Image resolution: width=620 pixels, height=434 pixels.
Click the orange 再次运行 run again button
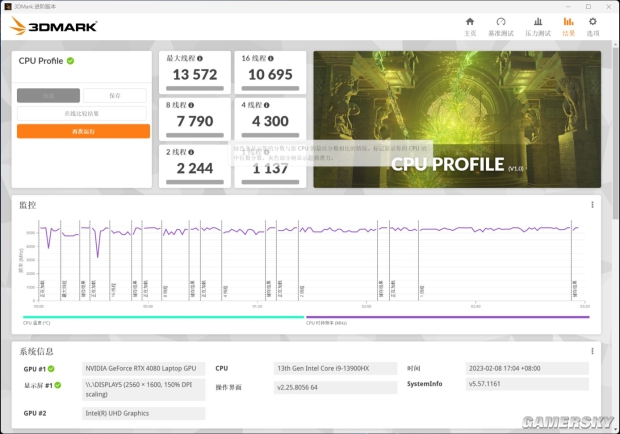point(83,131)
